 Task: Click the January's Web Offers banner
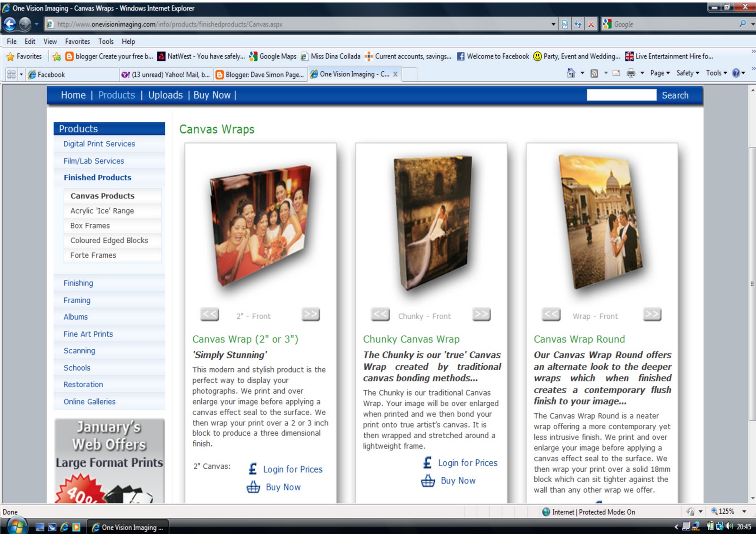110,461
